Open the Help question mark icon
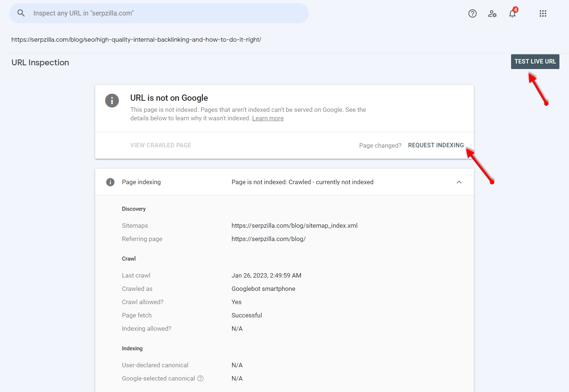Viewport: 569px width, 392px height. point(472,14)
